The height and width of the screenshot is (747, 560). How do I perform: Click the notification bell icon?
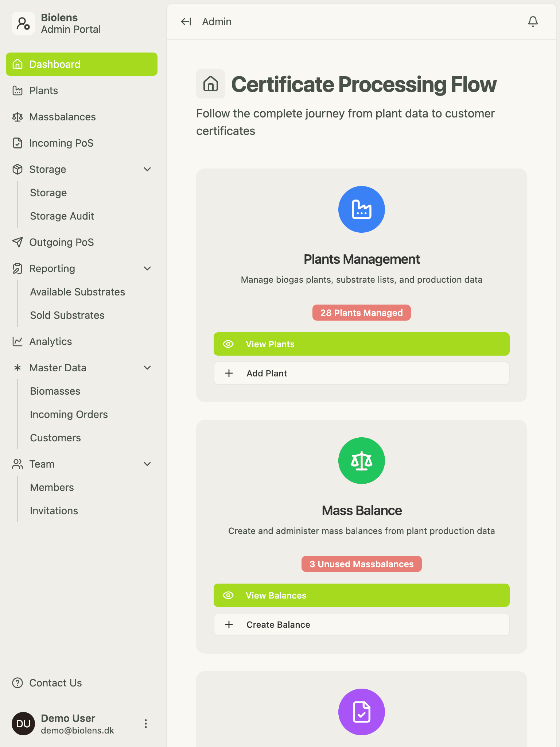(x=533, y=22)
